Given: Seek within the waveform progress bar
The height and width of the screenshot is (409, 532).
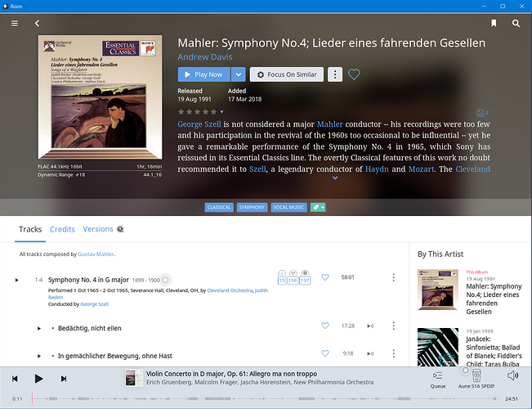Looking at the screenshot, I should coord(263,398).
